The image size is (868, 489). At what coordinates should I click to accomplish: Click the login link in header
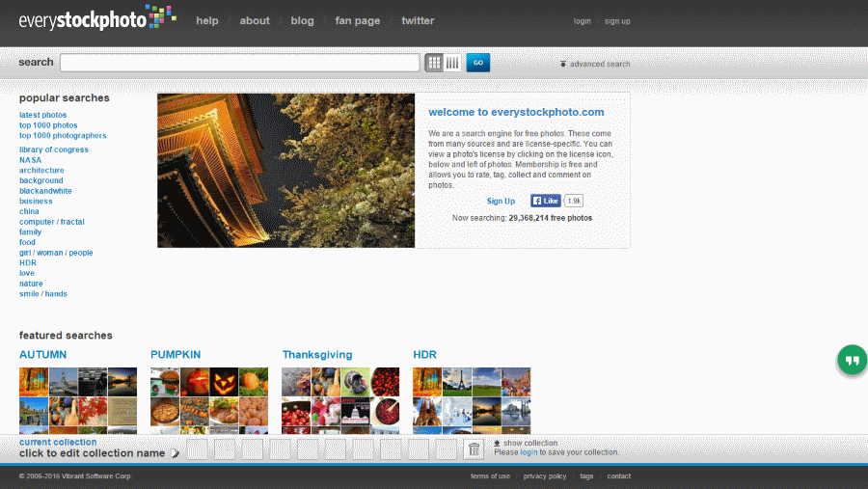coord(582,21)
